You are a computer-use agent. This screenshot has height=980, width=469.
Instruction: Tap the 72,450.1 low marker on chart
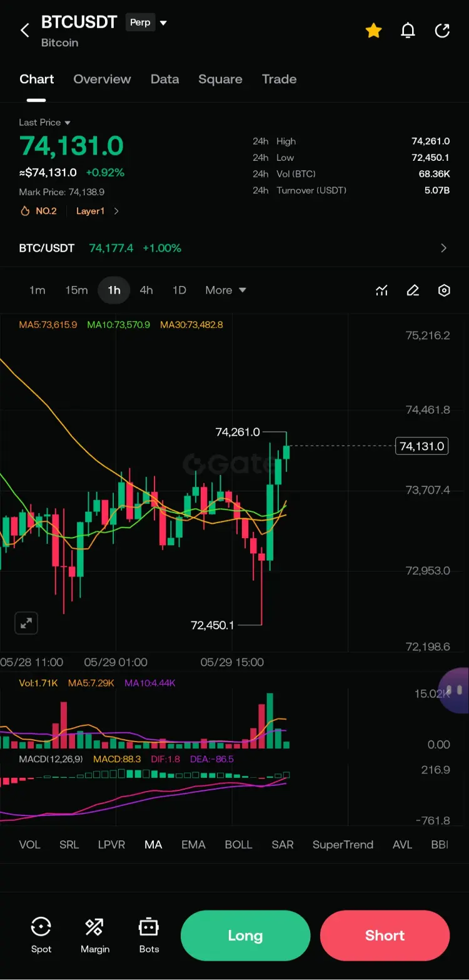click(x=213, y=625)
